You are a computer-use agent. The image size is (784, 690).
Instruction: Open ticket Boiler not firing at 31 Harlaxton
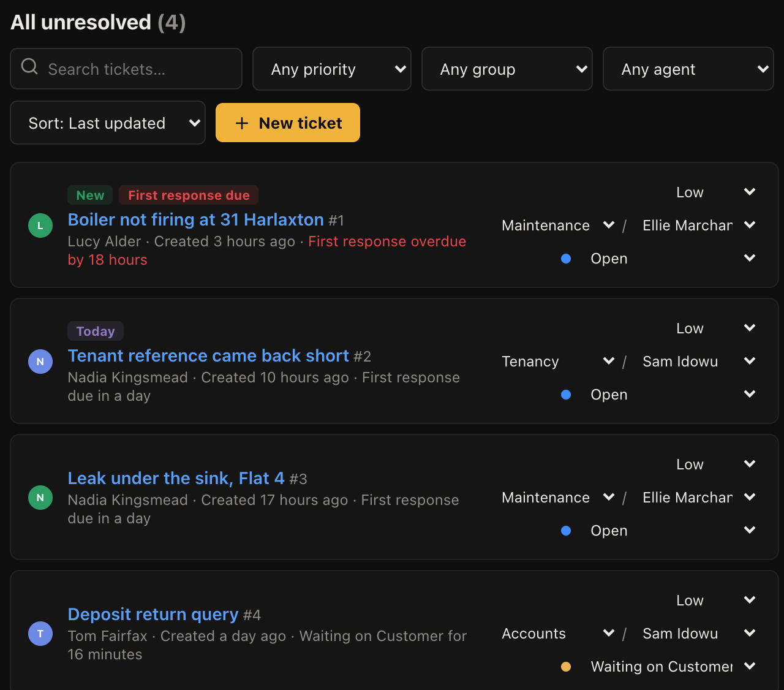tap(196, 219)
